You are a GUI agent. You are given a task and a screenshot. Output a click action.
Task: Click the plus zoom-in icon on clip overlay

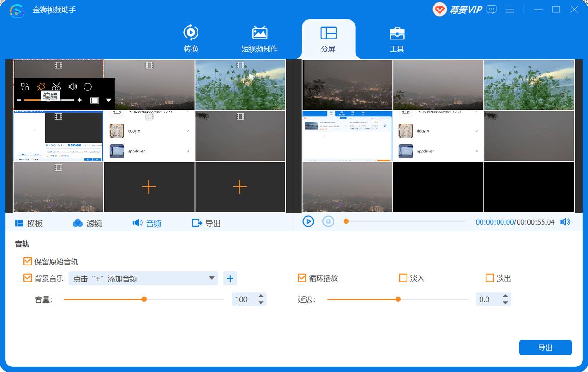pos(79,100)
